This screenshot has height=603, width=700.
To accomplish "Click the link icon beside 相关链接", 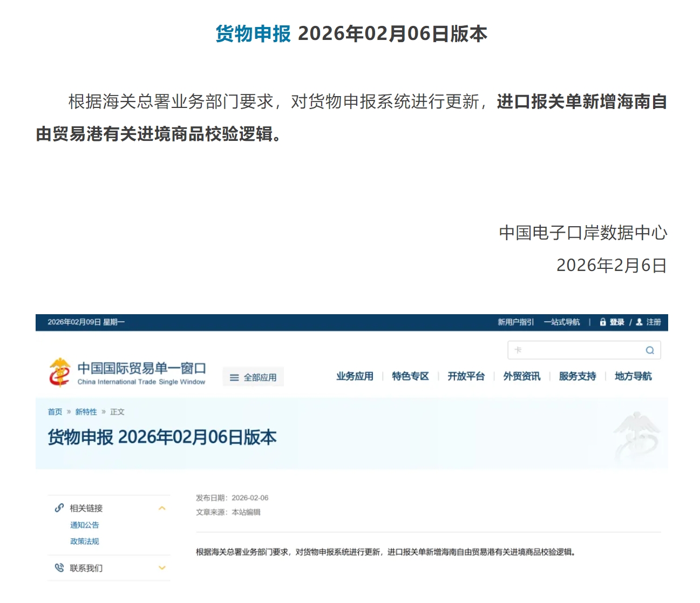I will [58, 508].
